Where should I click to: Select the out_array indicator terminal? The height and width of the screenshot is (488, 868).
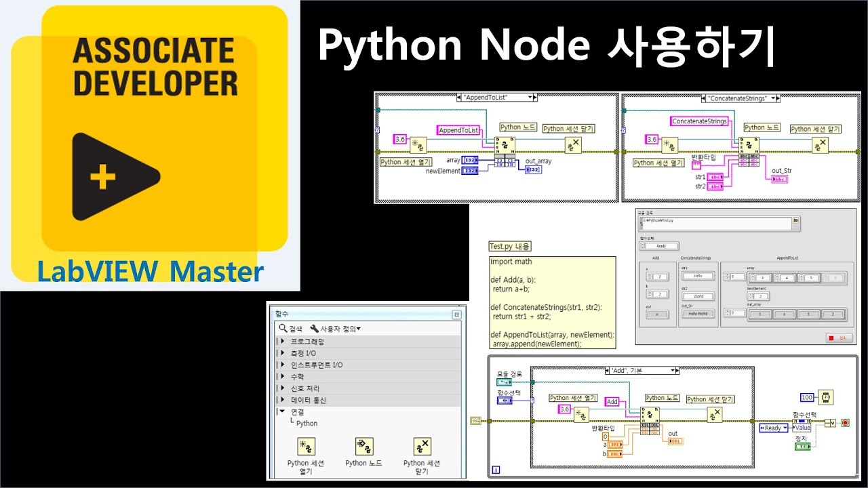coord(533,169)
